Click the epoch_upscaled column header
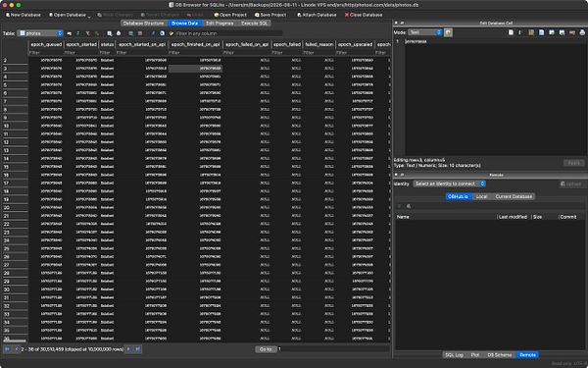 click(x=355, y=44)
